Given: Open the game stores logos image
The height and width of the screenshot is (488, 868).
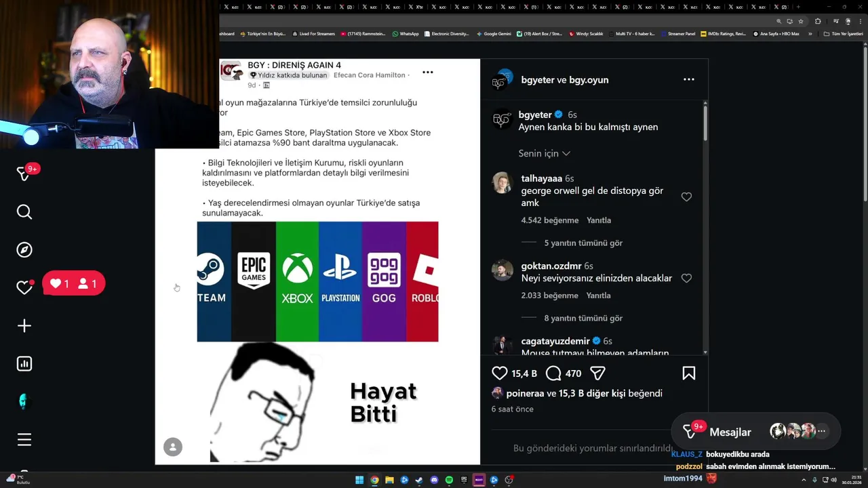Looking at the screenshot, I should (317, 281).
